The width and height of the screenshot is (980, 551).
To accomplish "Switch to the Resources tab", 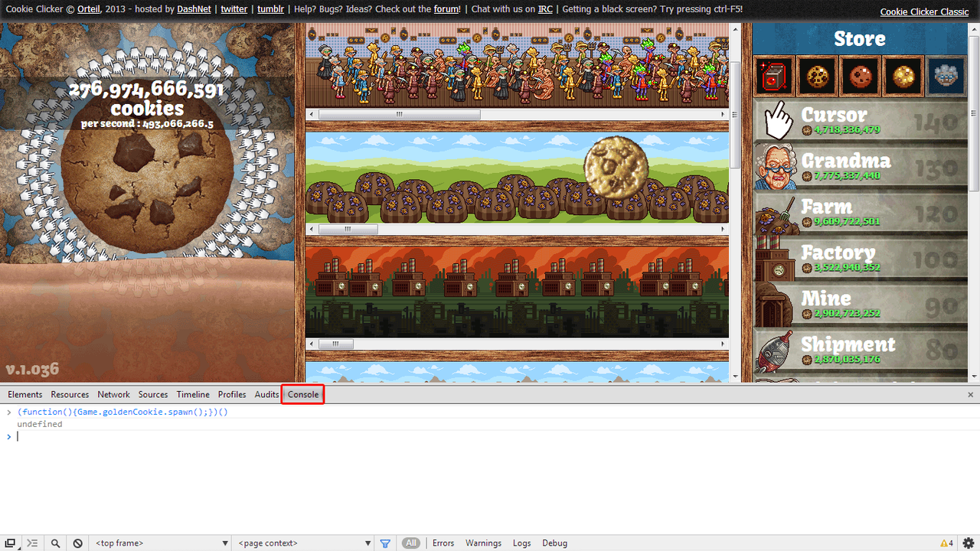I will click(x=70, y=395).
